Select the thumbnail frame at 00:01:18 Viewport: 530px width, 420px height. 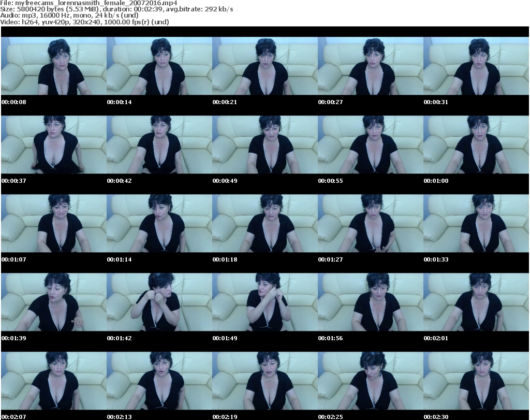click(x=265, y=224)
